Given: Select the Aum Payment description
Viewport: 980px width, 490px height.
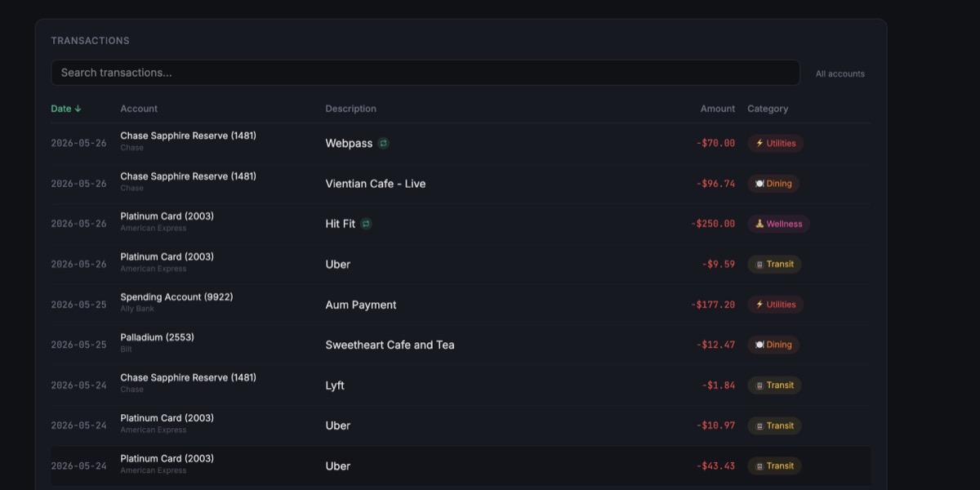Looking at the screenshot, I should 361,305.
